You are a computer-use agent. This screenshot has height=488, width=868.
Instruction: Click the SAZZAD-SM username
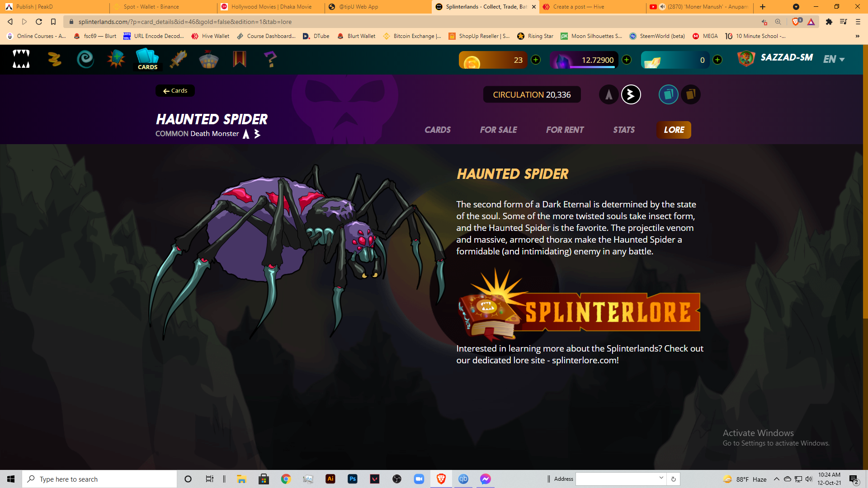787,58
